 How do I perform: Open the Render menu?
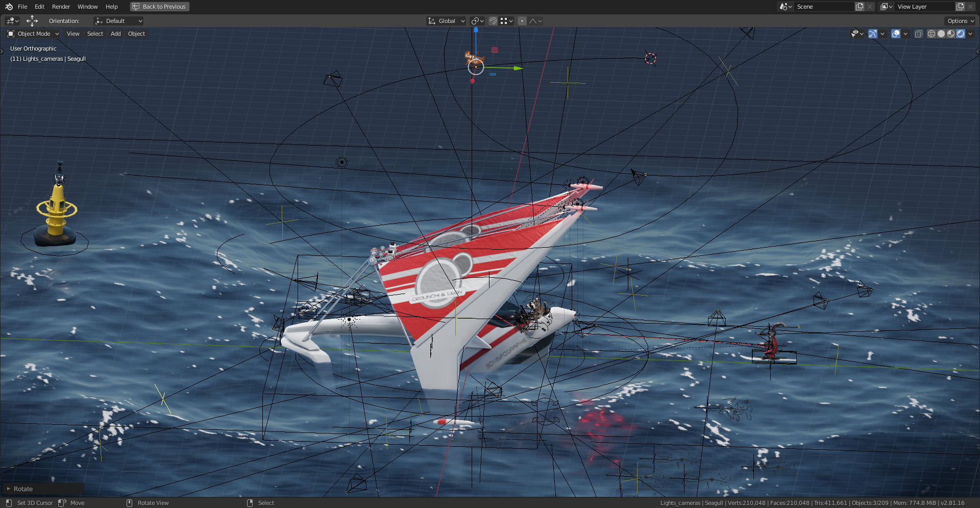point(61,7)
